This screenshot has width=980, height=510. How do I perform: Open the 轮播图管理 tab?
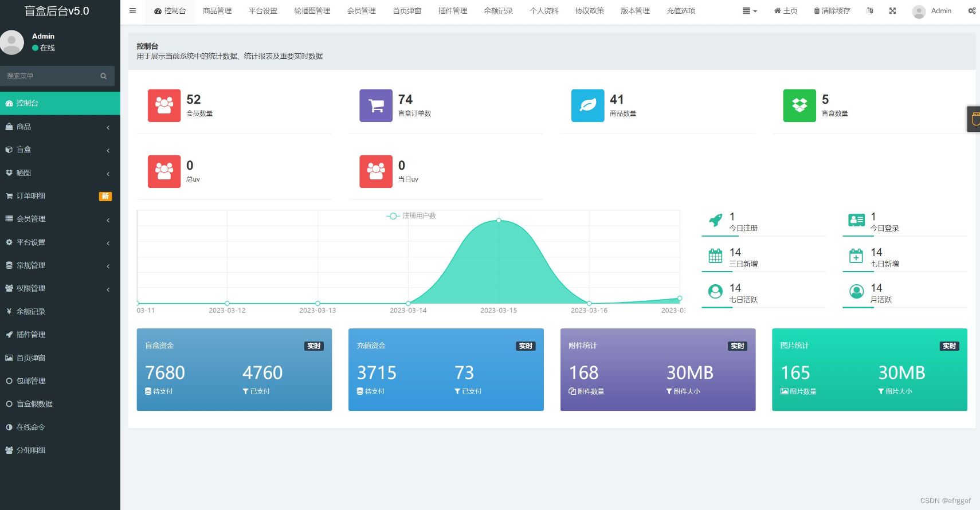(312, 11)
